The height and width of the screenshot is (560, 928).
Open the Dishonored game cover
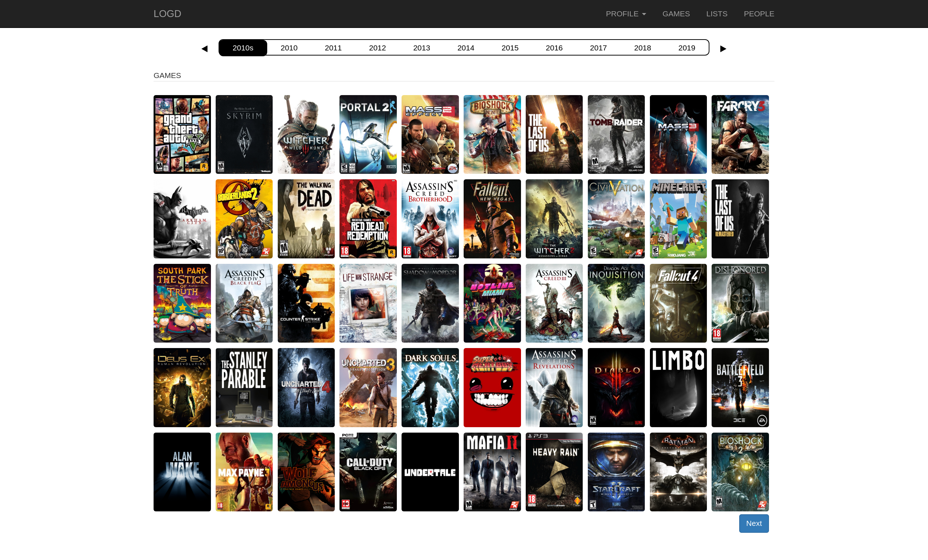pos(740,303)
